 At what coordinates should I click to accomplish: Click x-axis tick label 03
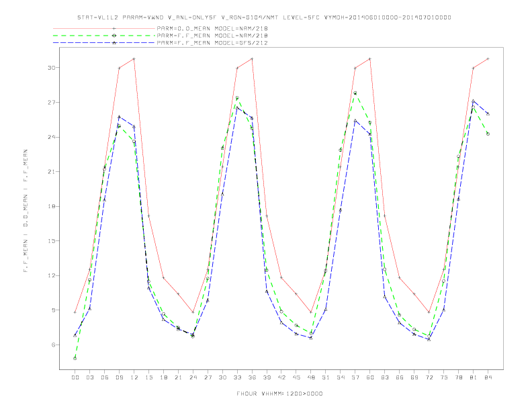(89, 377)
